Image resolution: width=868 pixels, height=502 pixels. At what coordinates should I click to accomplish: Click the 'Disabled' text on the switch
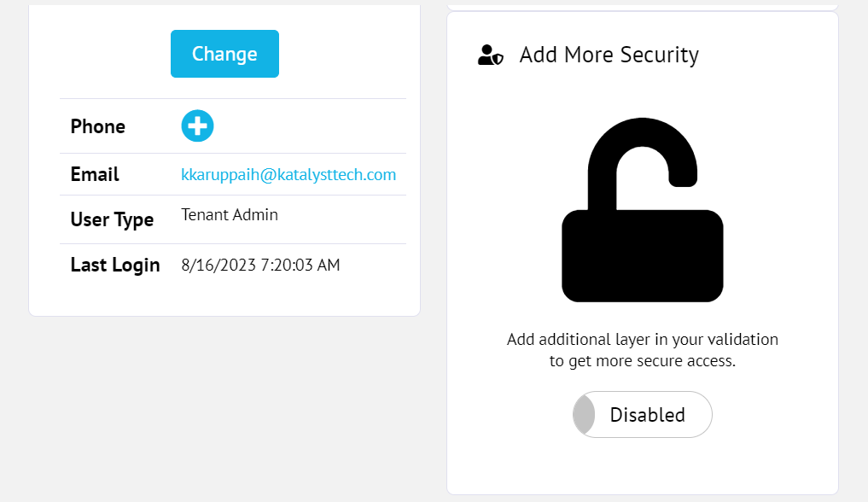pyautogui.click(x=647, y=415)
